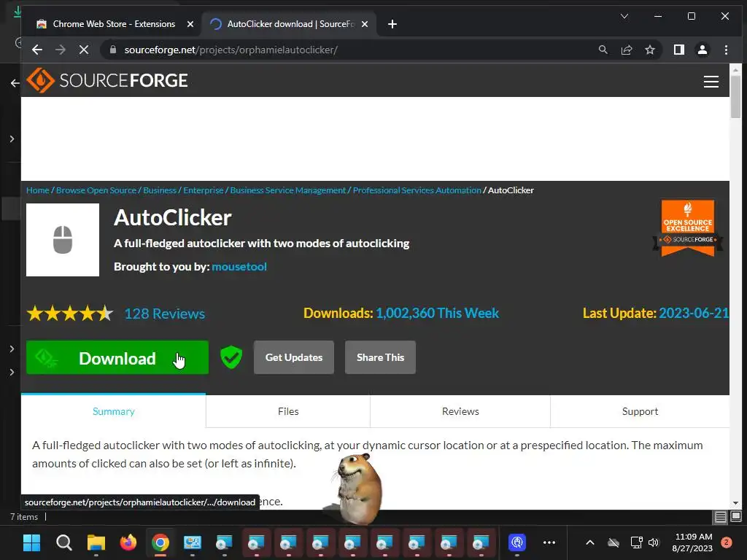Show hidden system tray icons

click(589, 542)
